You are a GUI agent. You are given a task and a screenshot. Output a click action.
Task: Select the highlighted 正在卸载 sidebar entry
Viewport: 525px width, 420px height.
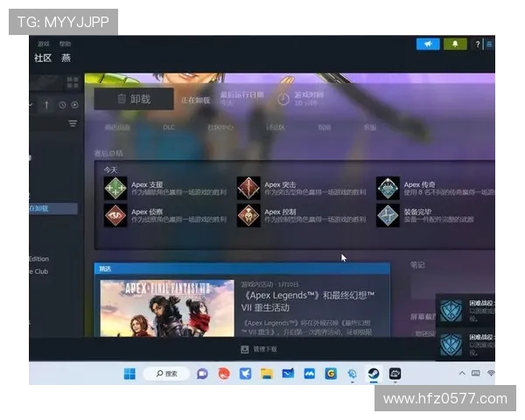point(53,208)
